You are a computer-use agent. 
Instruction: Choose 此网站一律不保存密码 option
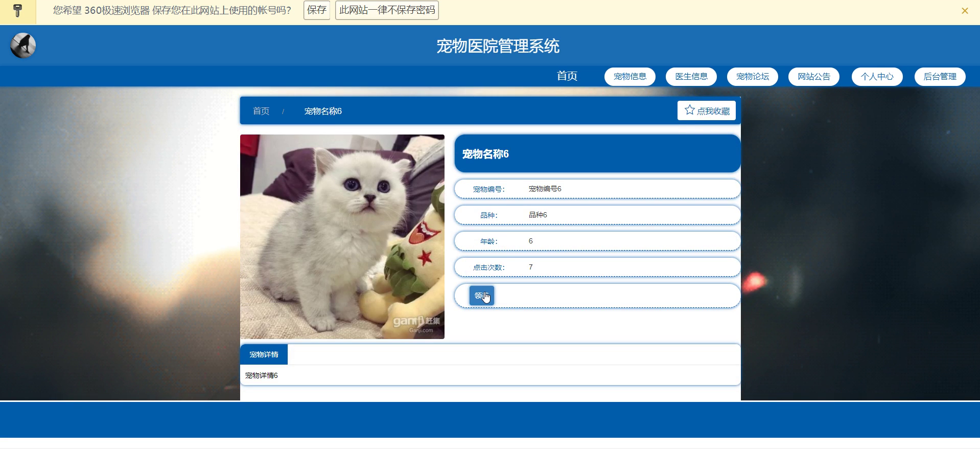(387, 10)
